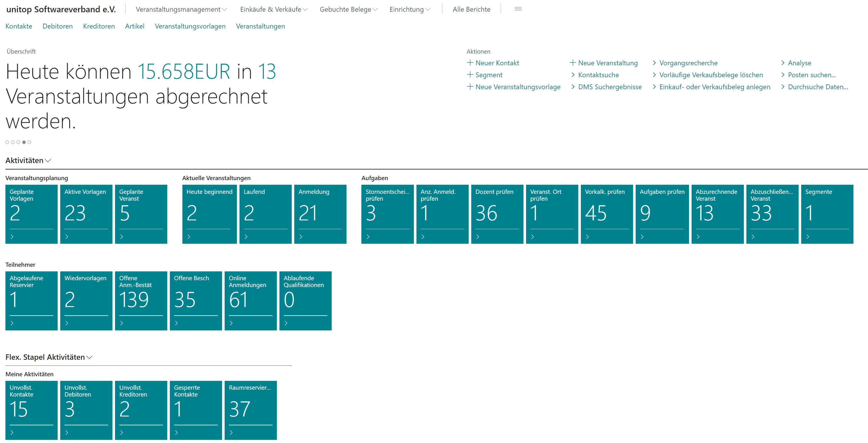868x443 pixels.
Task: Click plus icon beside Segment action
Action: tap(470, 75)
